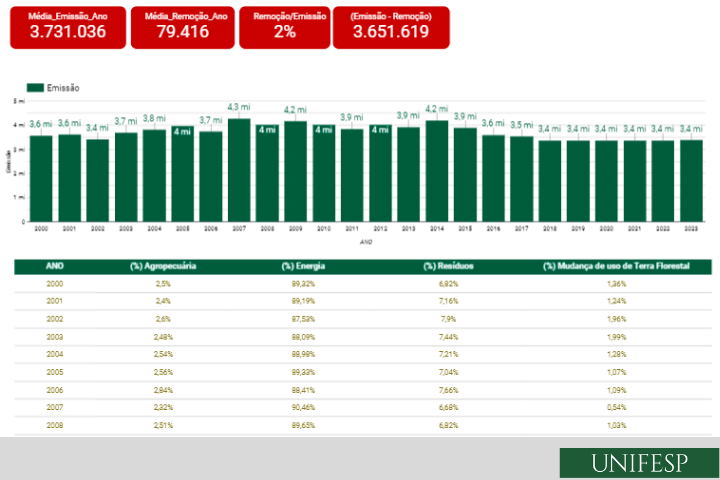This screenshot has width=720, height=480.
Task: Click the 2008 row in the table
Action: [x=360, y=425]
